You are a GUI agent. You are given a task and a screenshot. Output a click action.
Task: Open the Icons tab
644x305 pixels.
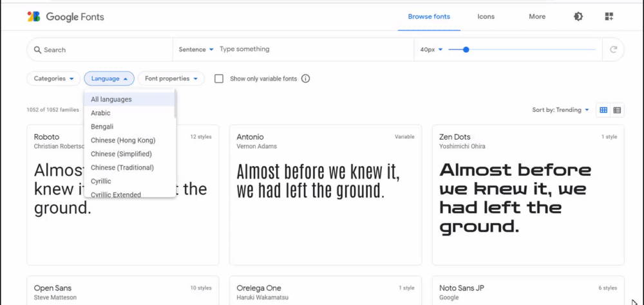tap(486, 17)
